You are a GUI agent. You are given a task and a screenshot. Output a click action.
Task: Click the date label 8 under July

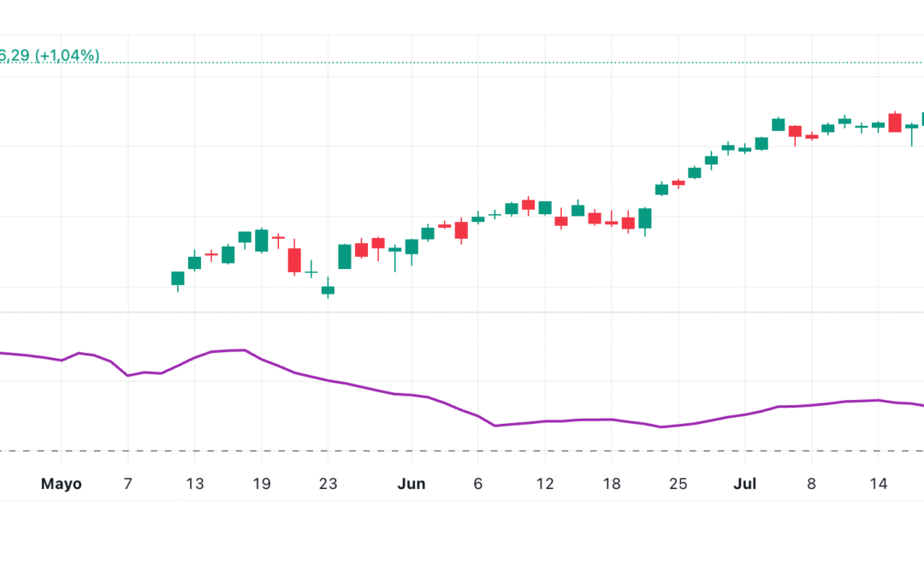811,483
